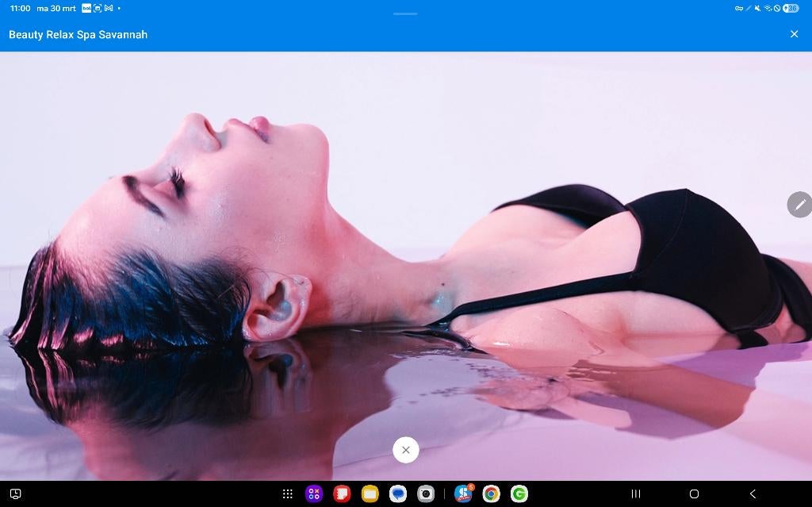Tap the spa photo of the floating woman

point(406,266)
